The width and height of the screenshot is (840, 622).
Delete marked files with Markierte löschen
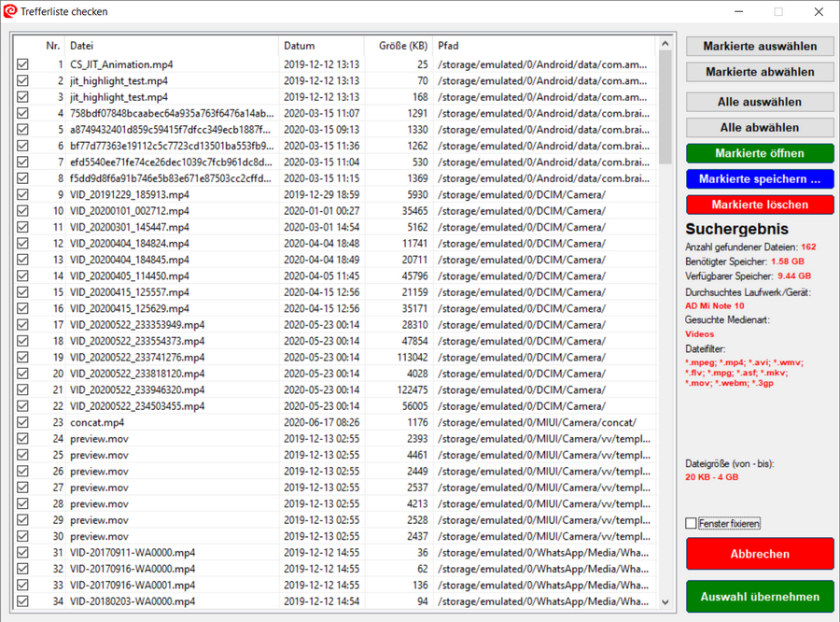(760, 205)
